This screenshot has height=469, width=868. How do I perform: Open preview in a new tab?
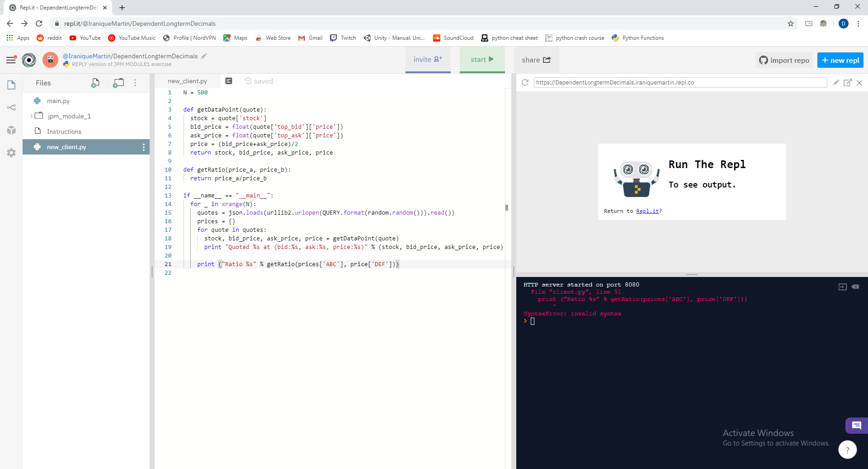click(848, 82)
